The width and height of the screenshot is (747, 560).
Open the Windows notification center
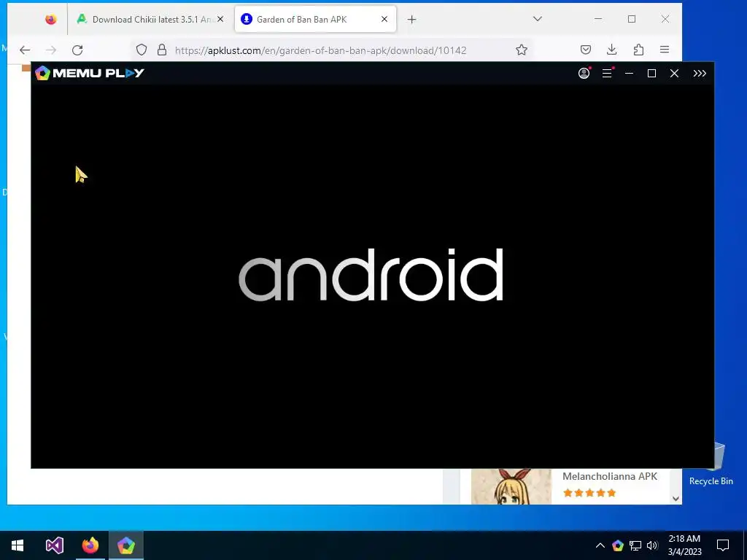click(723, 545)
